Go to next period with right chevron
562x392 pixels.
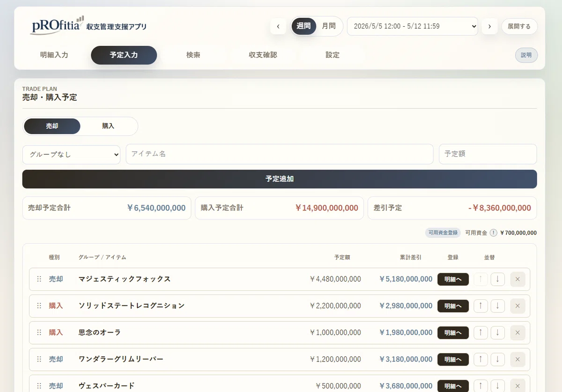tap(489, 26)
